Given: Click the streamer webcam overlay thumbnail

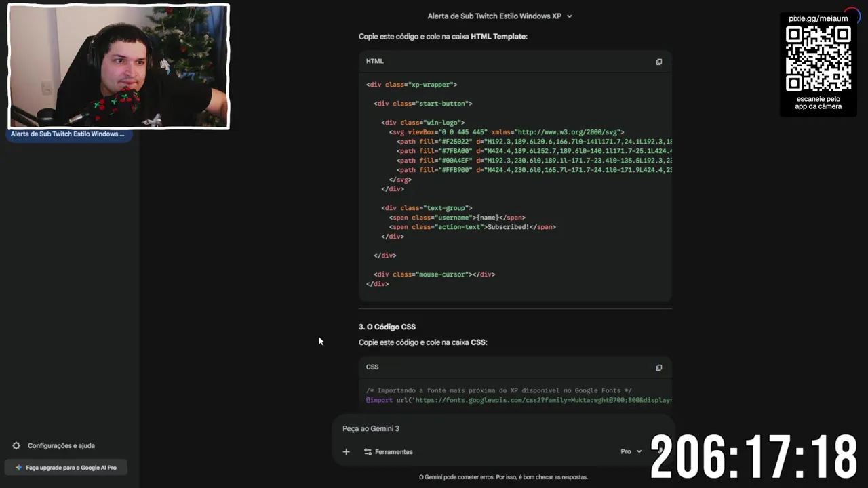Looking at the screenshot, I should point(119,66).
